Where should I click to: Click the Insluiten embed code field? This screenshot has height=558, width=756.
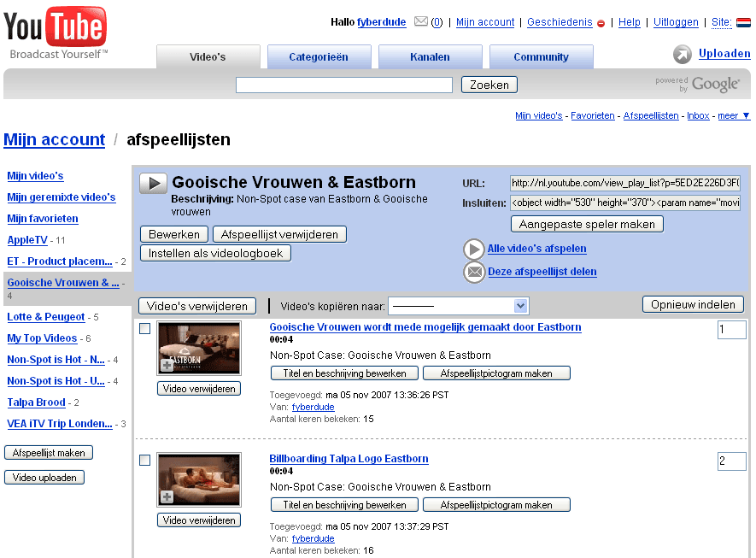point(625,203)
